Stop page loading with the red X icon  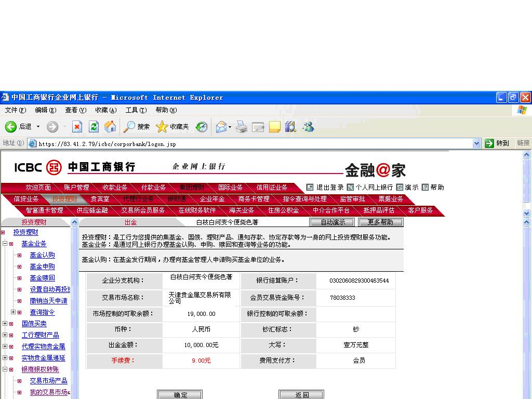tap(77, 127)
